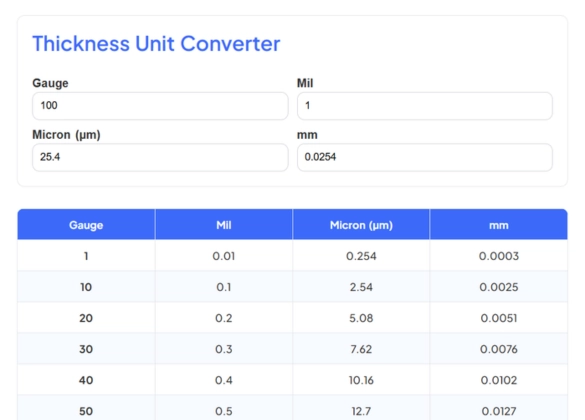
Task: Focus the Micron input field showing 25.4
Action: (x=160, y=157)
